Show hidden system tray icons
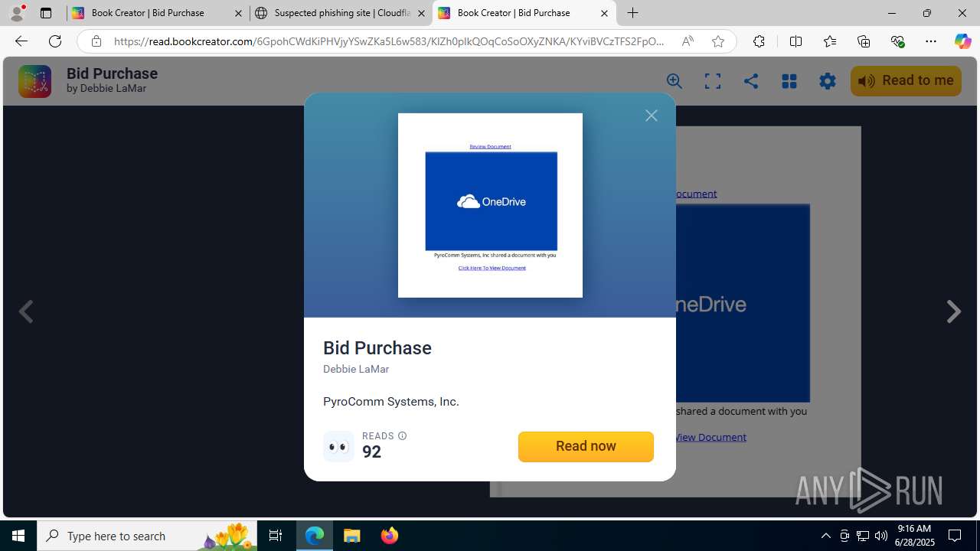The width and height of the screenshot is (980, 551). (825, 536)
